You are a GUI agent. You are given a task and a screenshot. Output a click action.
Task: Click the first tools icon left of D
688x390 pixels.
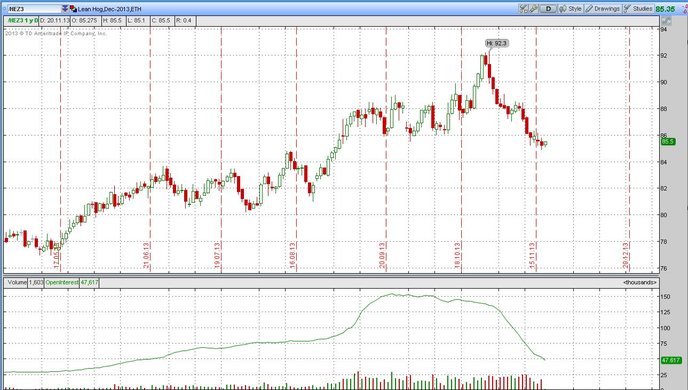[x=523, y=9]
